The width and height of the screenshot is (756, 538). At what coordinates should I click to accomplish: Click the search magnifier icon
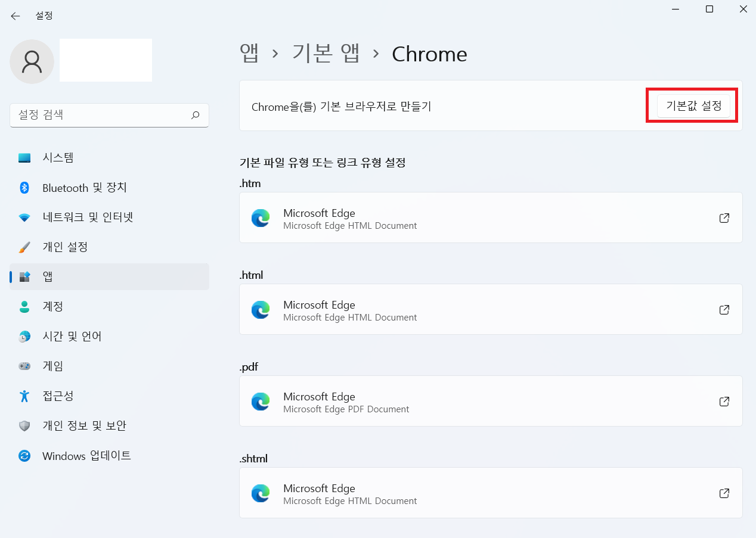click(195, 114)
